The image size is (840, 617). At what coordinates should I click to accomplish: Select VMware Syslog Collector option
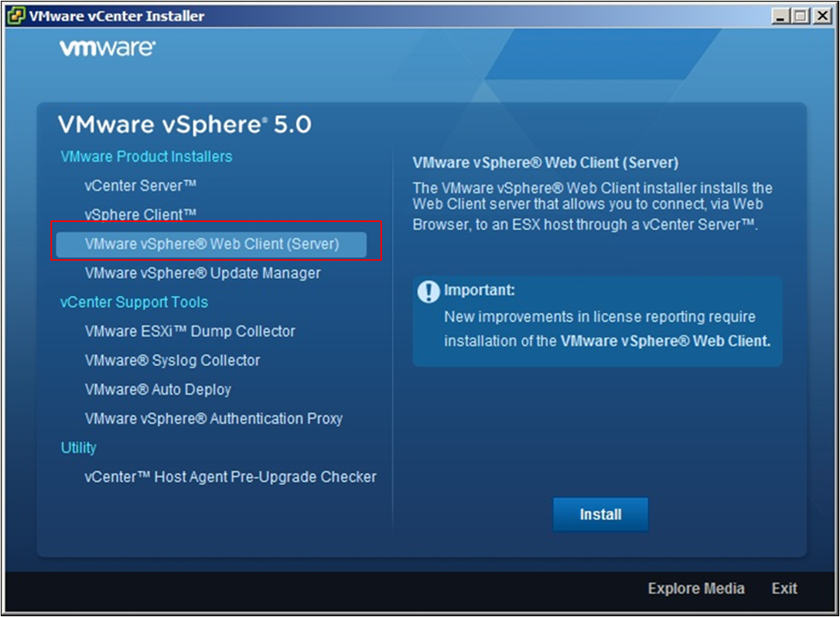(x=172, y=360)
